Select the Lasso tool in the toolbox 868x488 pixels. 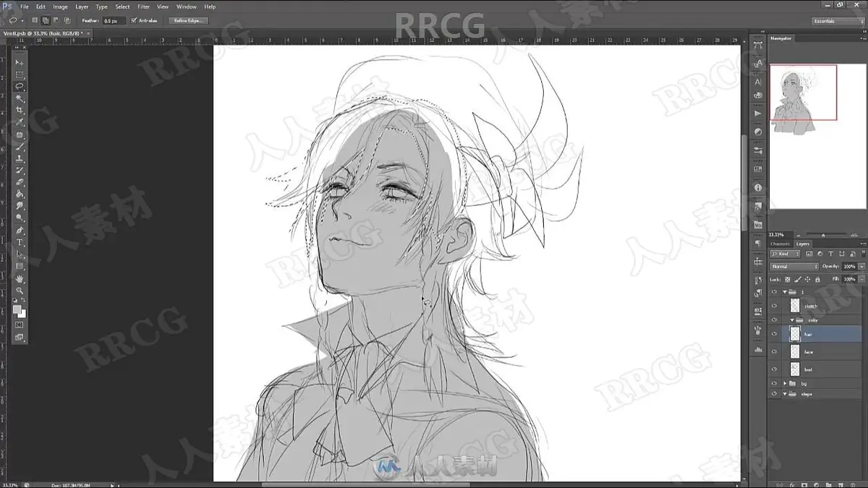click(20, 87)
